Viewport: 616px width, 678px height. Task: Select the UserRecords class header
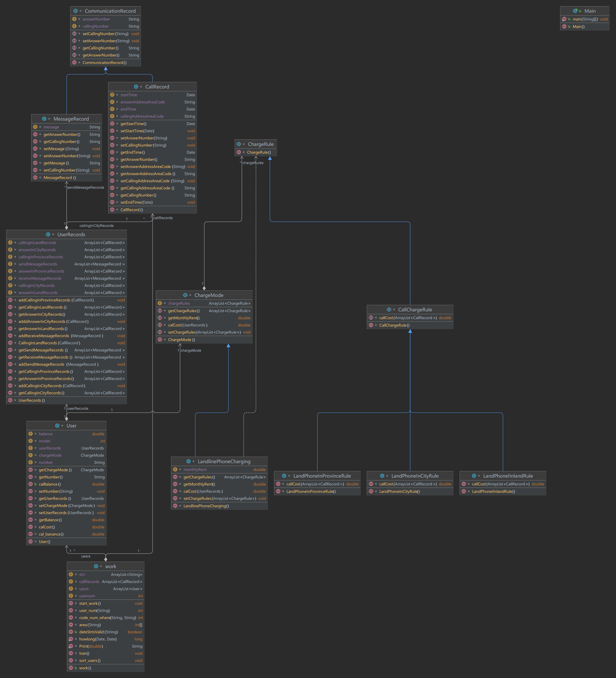coord(71,234)
